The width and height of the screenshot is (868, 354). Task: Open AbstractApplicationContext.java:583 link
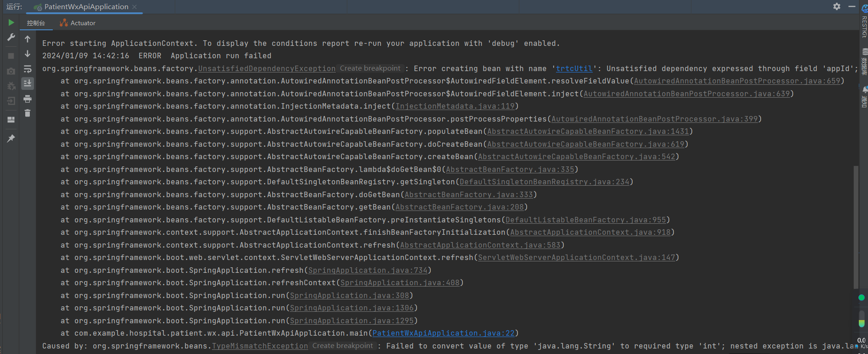tap(480, 245)
